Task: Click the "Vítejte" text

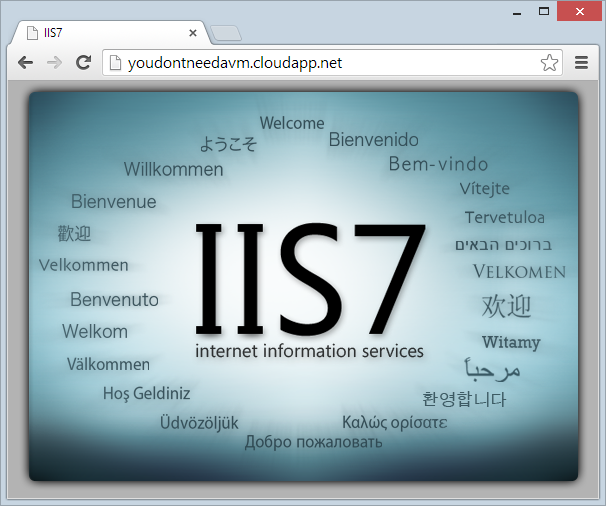Action: [x=485, y=189]
